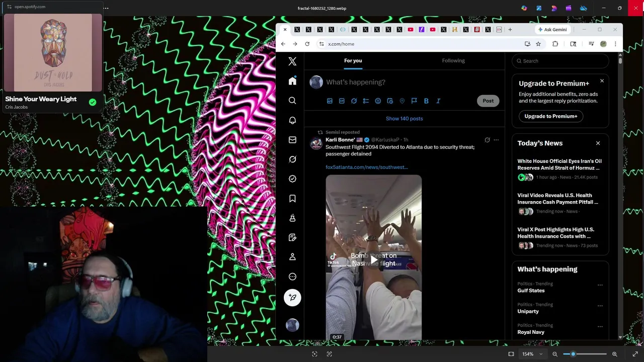
Task: Click Upgrade to Premium+ button
Action: tap(551, 116)
